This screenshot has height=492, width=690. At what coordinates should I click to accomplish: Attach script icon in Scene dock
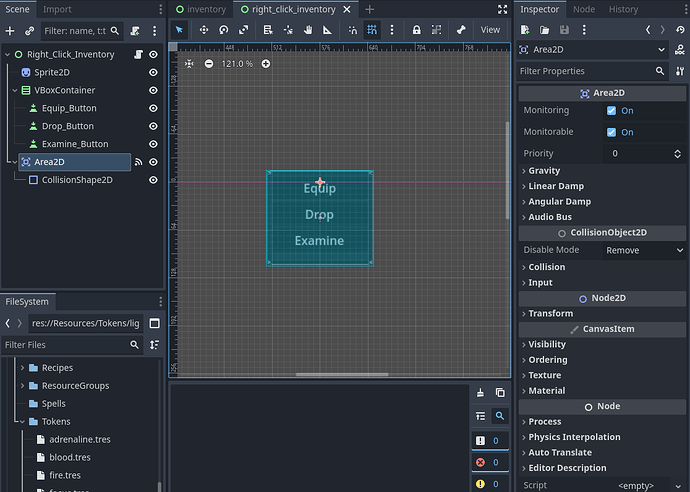point(135,31)
